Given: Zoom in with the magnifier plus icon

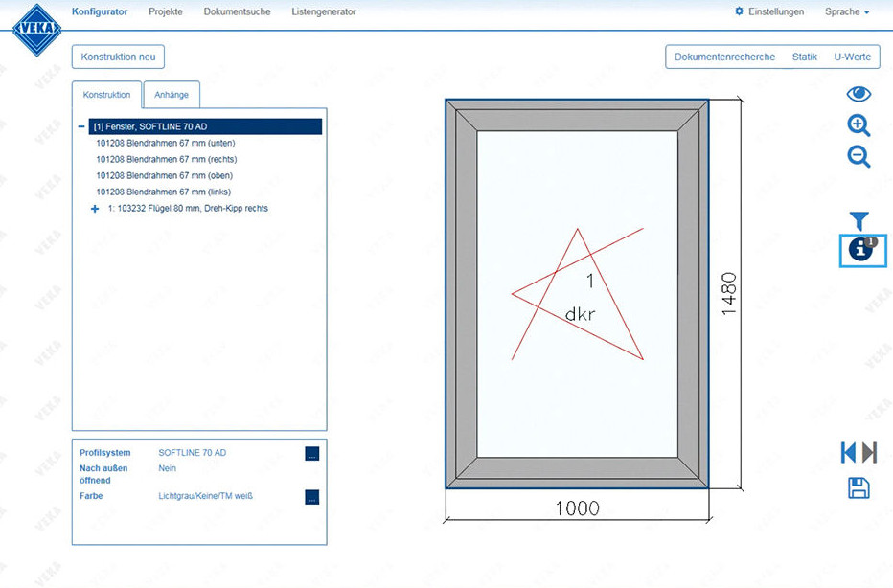Looking at the screenshot, I should coord(859,125).
